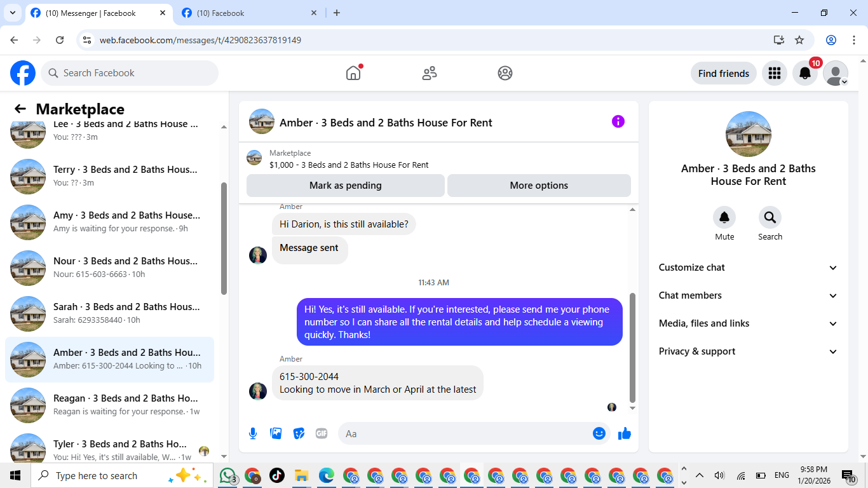
Task: Open the Chrome three-dot menu
Action: pyautogui.click(x=854, y=40)
